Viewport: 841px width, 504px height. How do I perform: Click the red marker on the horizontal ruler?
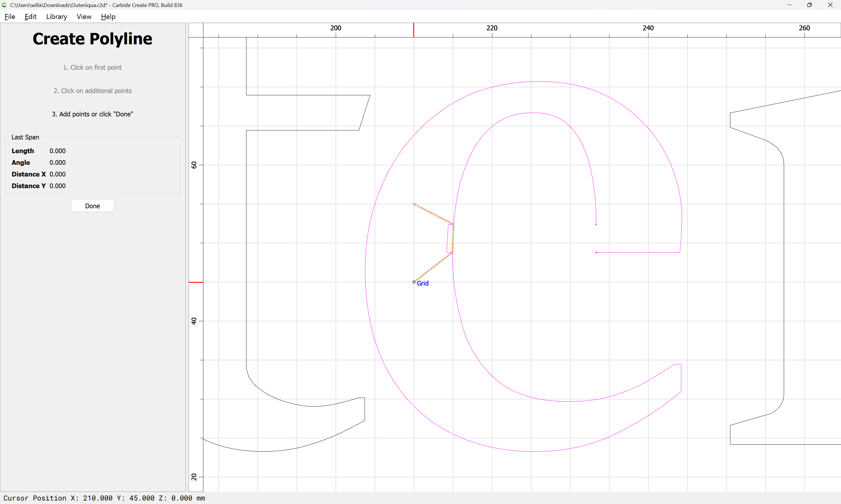coord(414,30)
